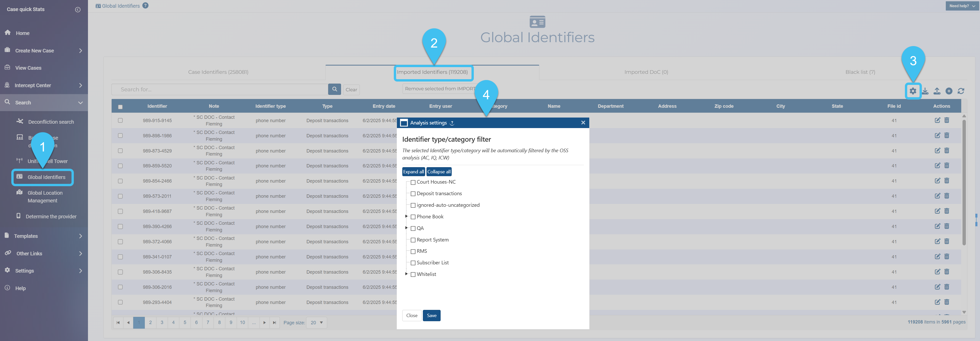Switch to Case Identifiers tab

tap(218, 72)
